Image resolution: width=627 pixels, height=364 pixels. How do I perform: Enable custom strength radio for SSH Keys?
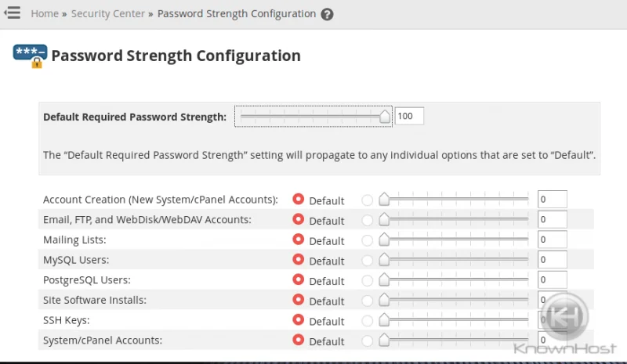pyautogui.click(x=367, y=320)
